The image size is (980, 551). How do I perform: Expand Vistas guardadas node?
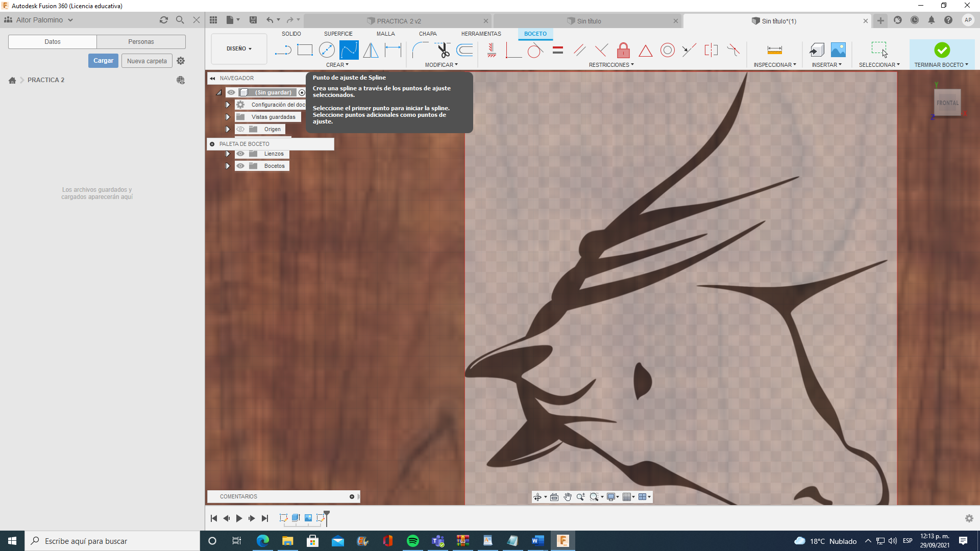[x=228, y=117]
